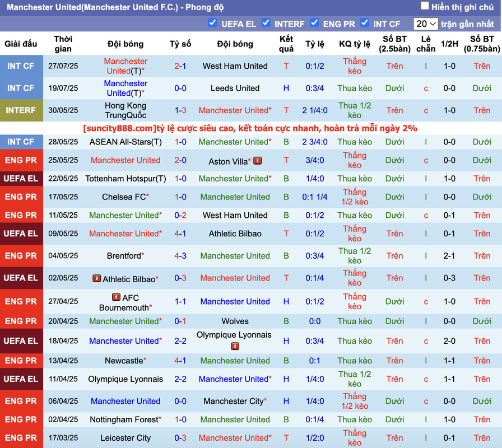Click the 0-3 half-time score on 02/05/25 row
The width and height of the screenshot is (502, 448).
click(449, 278)
